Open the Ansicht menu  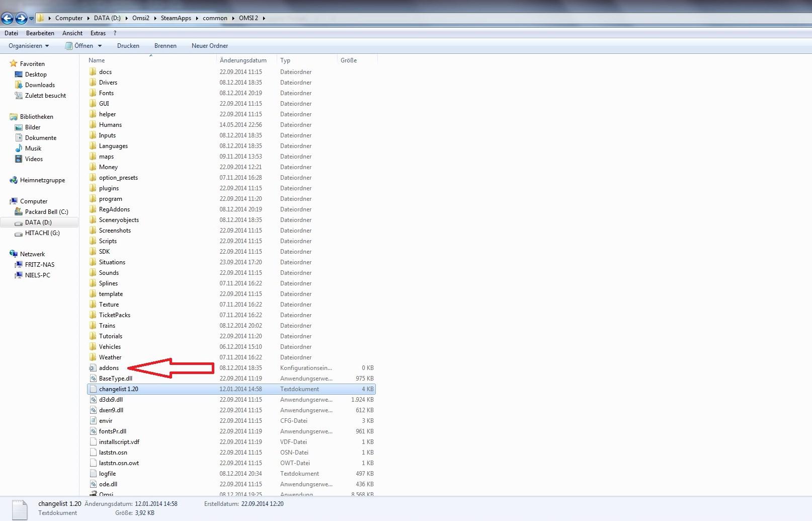click(72, 33)
